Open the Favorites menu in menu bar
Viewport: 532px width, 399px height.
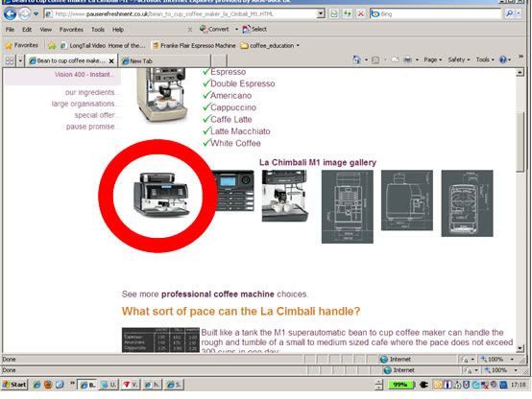pos(71,30)
